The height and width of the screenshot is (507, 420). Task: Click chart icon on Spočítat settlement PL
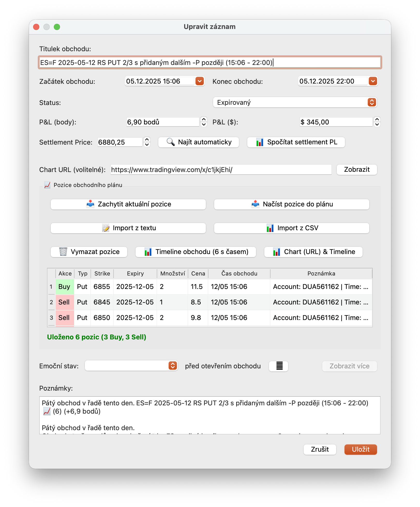click(260, 142)
